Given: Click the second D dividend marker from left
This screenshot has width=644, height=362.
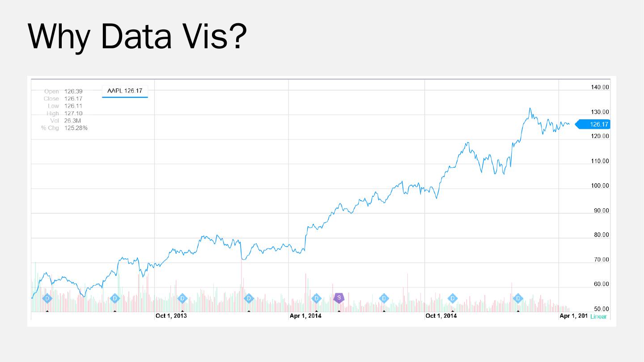Looking at the screenshot, I should tap(114, 298).
